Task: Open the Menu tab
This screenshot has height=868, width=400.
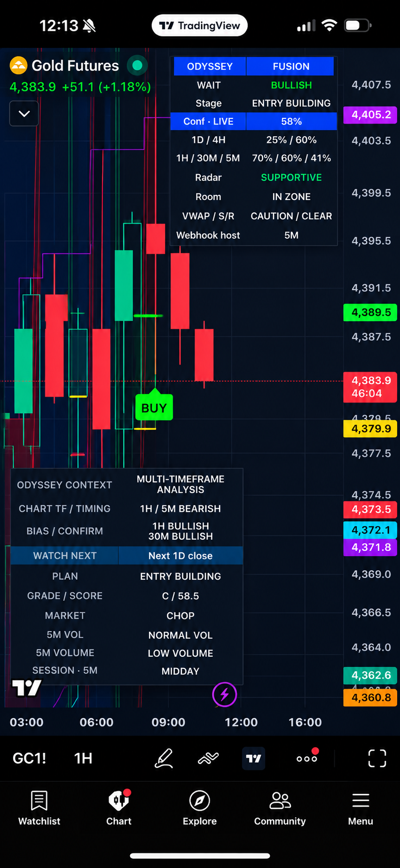Action: (361, 808)
